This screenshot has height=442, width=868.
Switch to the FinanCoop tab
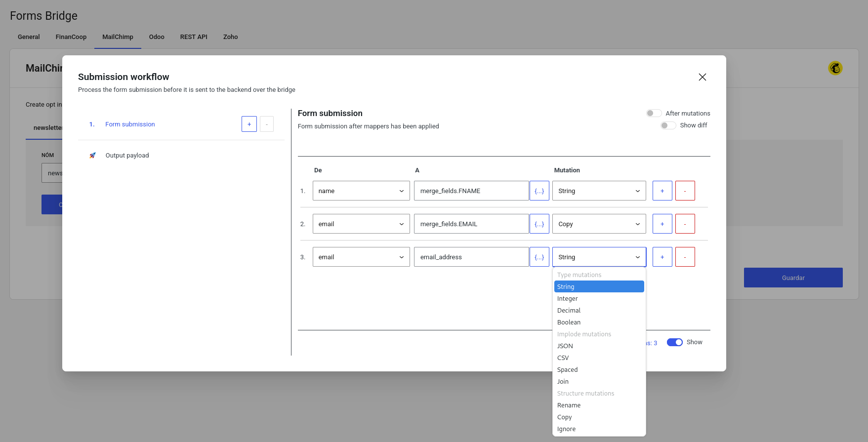(71, 37)
